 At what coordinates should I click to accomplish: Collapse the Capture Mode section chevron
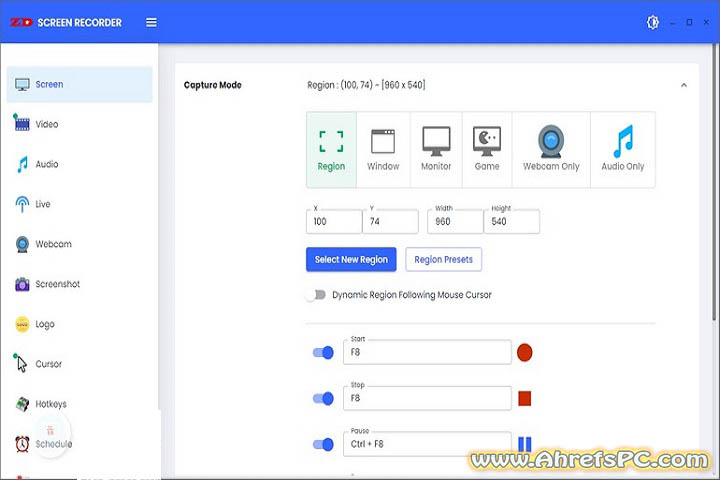point(684,85)
